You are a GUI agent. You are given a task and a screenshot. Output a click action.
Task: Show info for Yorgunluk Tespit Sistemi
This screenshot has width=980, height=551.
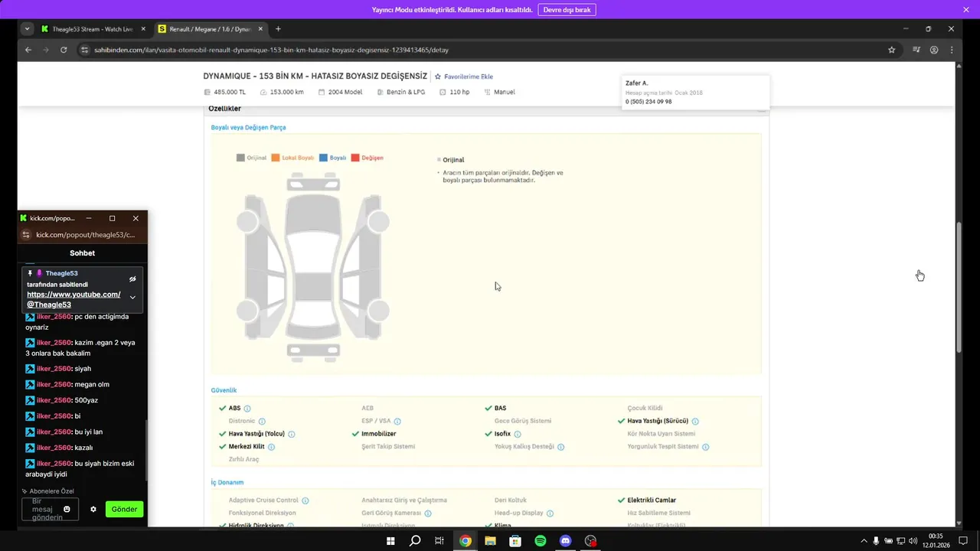[706, 447]
